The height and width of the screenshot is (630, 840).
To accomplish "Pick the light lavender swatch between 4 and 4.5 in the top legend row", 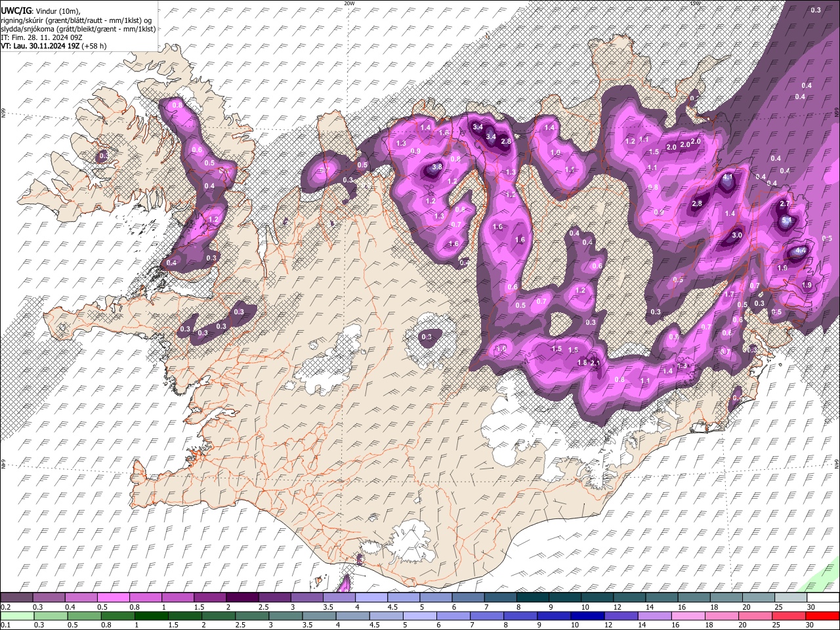I will (371, 598).
